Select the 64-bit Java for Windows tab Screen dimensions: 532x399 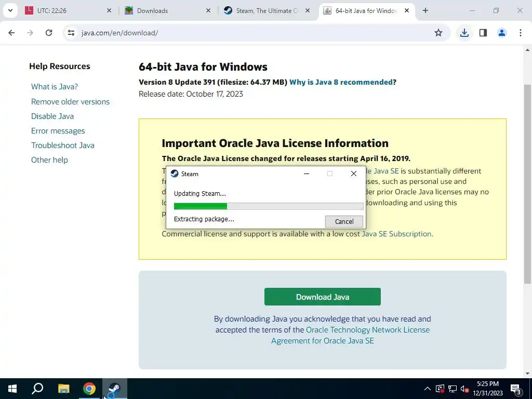point(366,10)
